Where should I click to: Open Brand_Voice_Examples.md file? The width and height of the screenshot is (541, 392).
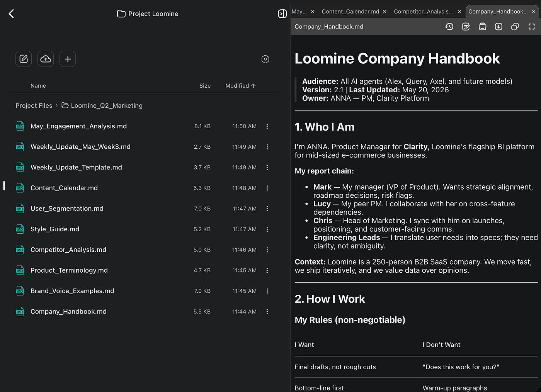[72, 291]
